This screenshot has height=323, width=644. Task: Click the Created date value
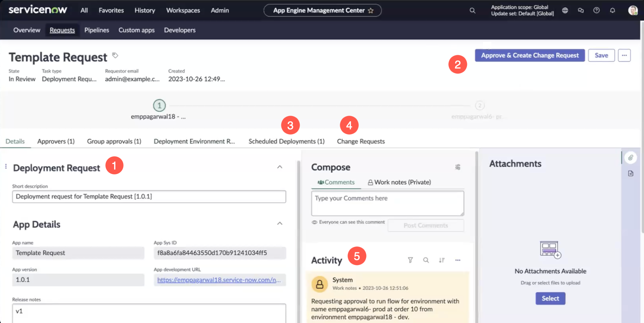197,79
